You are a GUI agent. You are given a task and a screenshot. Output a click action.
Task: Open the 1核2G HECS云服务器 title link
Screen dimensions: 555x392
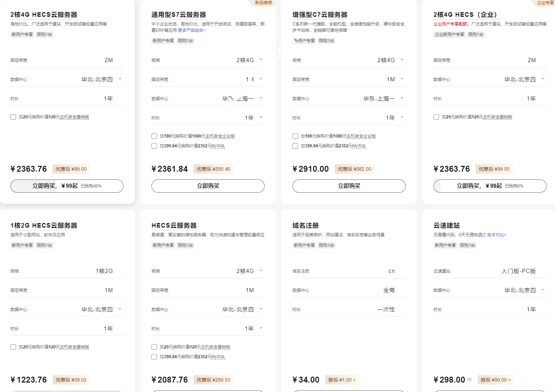[44, 225]
